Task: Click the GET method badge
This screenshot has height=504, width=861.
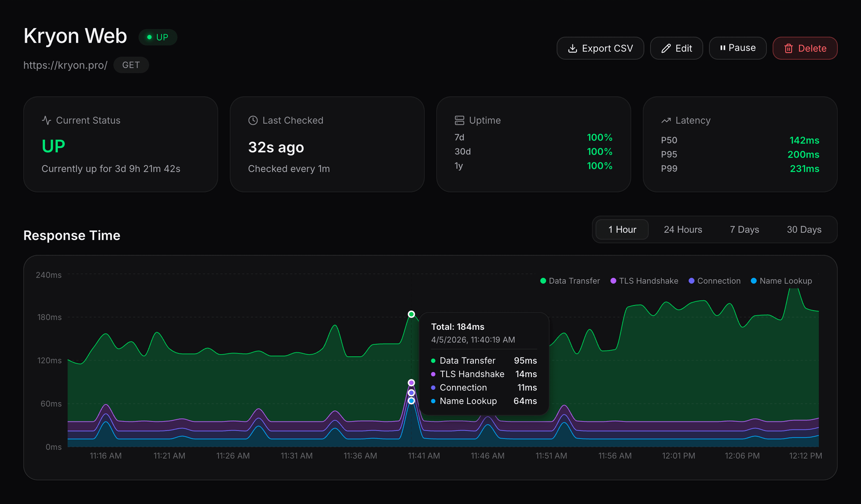Action: (x=131, y=65)
